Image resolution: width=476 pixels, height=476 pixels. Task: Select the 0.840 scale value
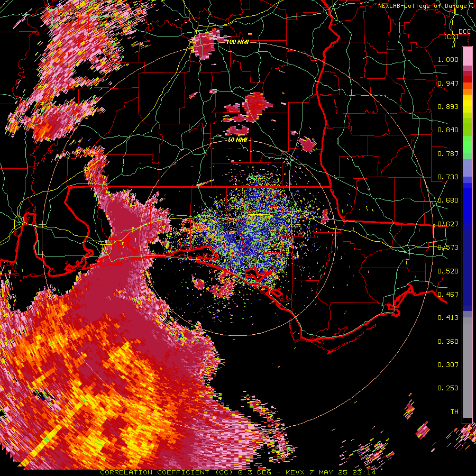point(448,130)
